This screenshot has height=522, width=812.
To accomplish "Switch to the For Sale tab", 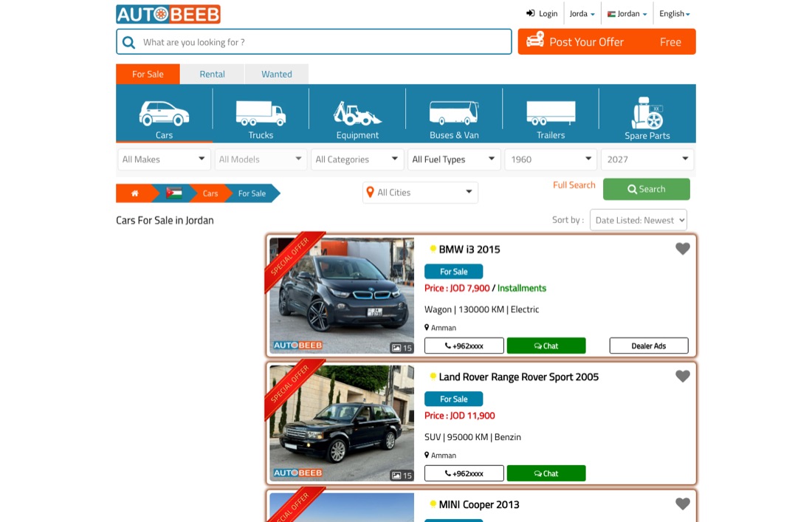I will (x=148, y=74).
